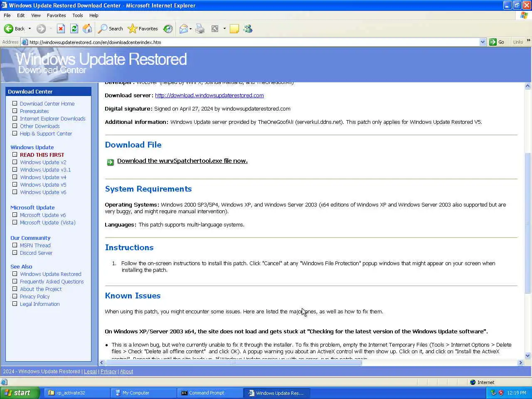The height and width of the screenshot is (399, 532).
Task: Click the IE icon in the title bar
Action: click(4, 5)
